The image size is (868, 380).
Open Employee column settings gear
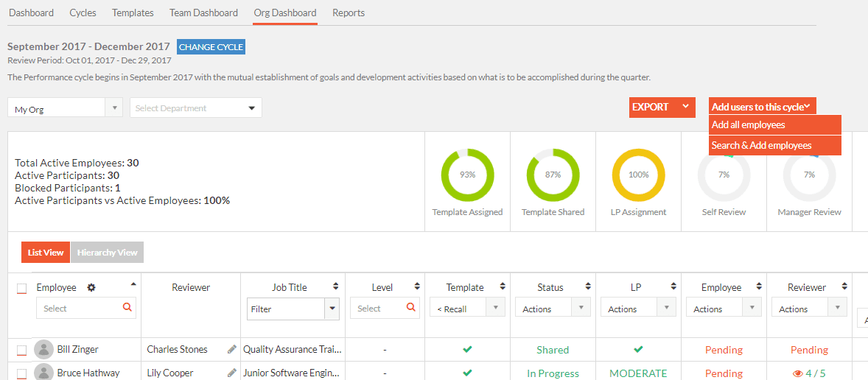91,288
